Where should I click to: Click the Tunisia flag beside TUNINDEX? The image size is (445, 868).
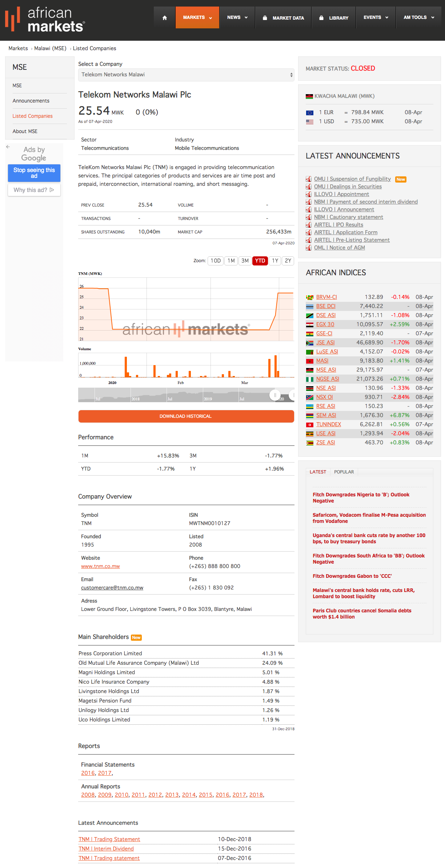click(x=310, y=425)
